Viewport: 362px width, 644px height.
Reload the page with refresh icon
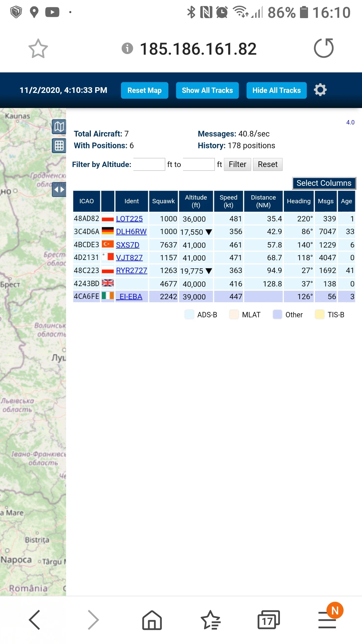324,48
